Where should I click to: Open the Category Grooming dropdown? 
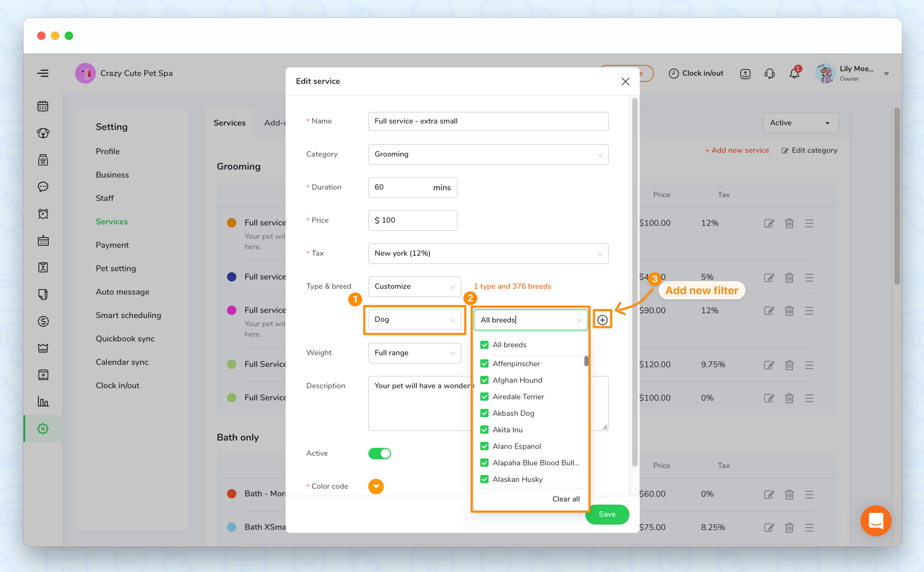point(488,154)
